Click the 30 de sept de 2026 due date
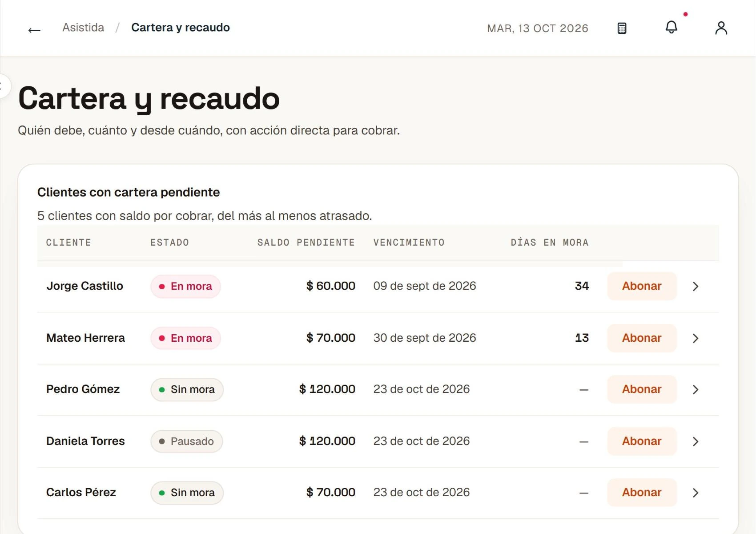 pyautogui.click(x=425, y=338)
